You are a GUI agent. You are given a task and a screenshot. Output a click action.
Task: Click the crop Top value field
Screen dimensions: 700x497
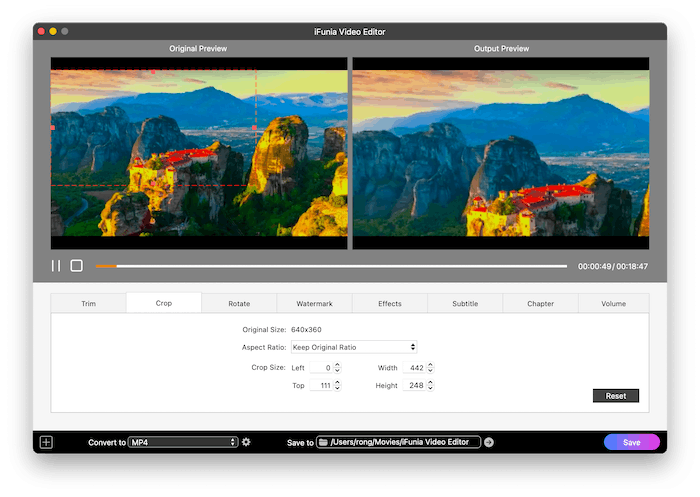(320, 385)
